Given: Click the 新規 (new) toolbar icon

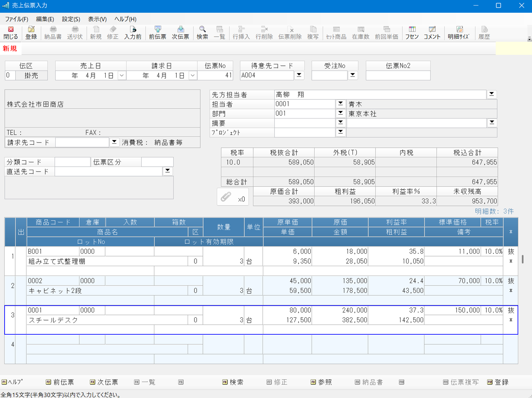Looking at the screenshot, I should point(95,33).
